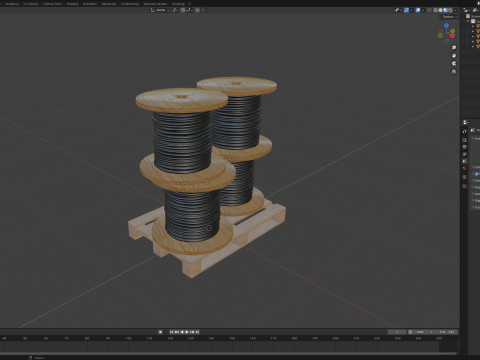Screen dimensions: 480x360
Task: Toggle the preview range clock icon
Action: (410, 332)
